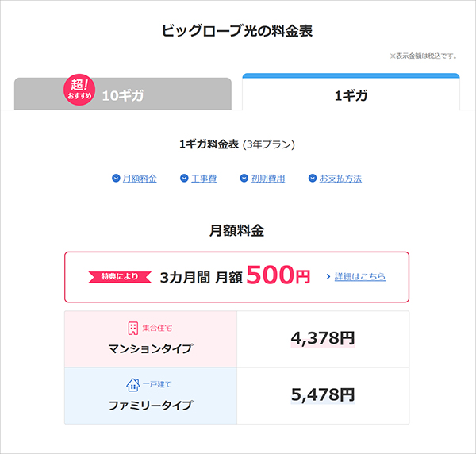
Task: Go to お支払方法 link
Action: tap(340, 179)
